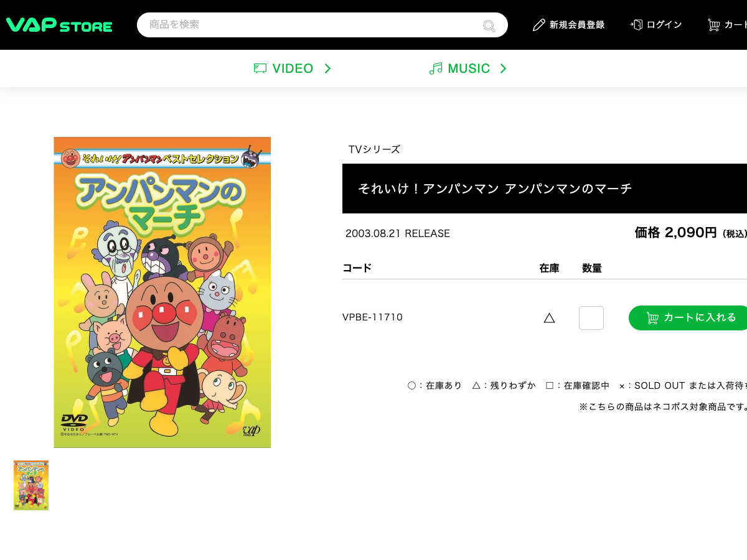Image resolution: width=747 pixels, height=560 pixels.
Task: Select the small DVD cover thumbnail
Action: tap(31, 485)
